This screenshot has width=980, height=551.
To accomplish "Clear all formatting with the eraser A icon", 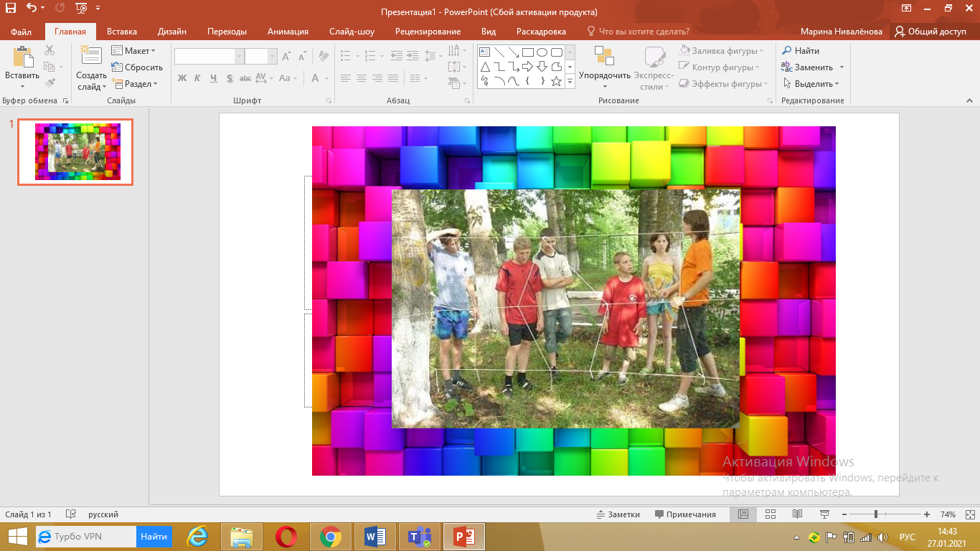I will pos(323,56).
